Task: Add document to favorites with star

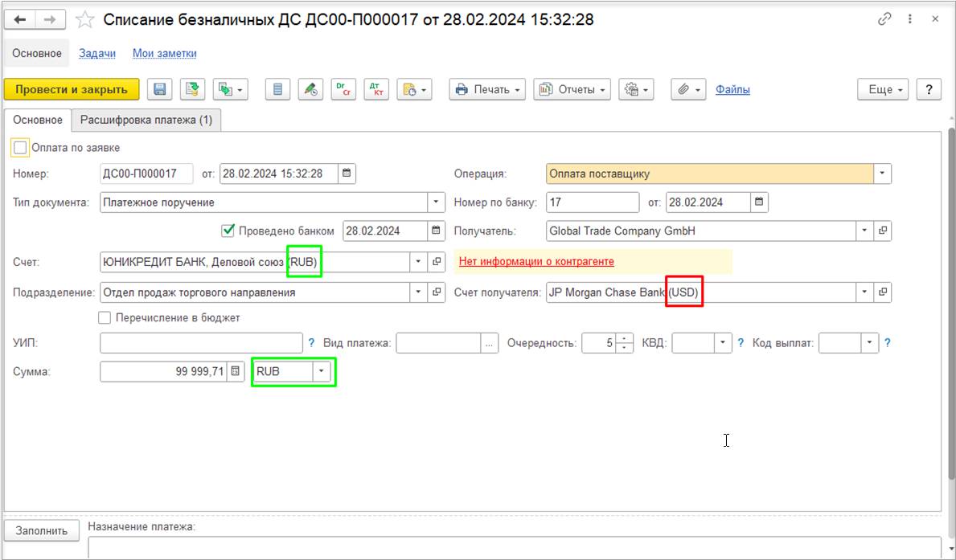Action: (x=84, y=20)
